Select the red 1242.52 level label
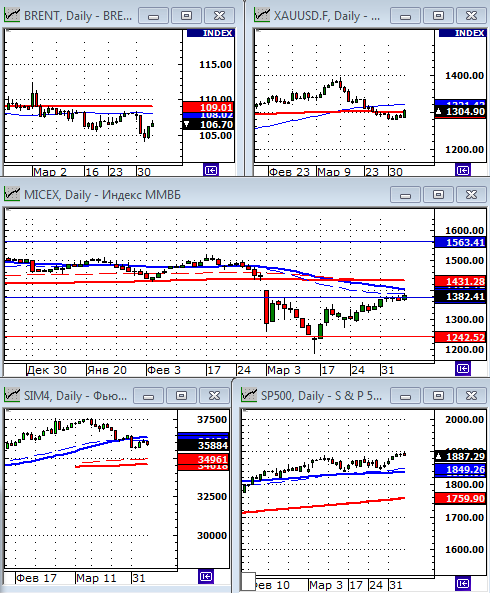The image size is (490, 593). (461, 337)
